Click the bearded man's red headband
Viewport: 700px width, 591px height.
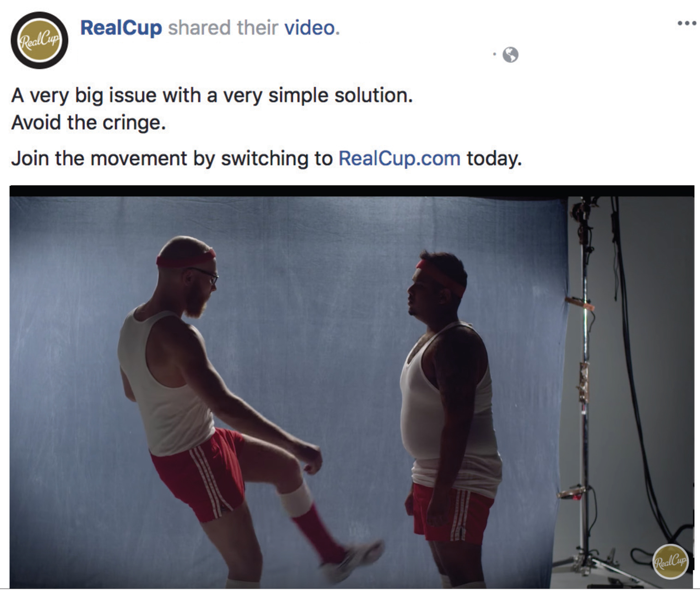[x=186, y=259]
